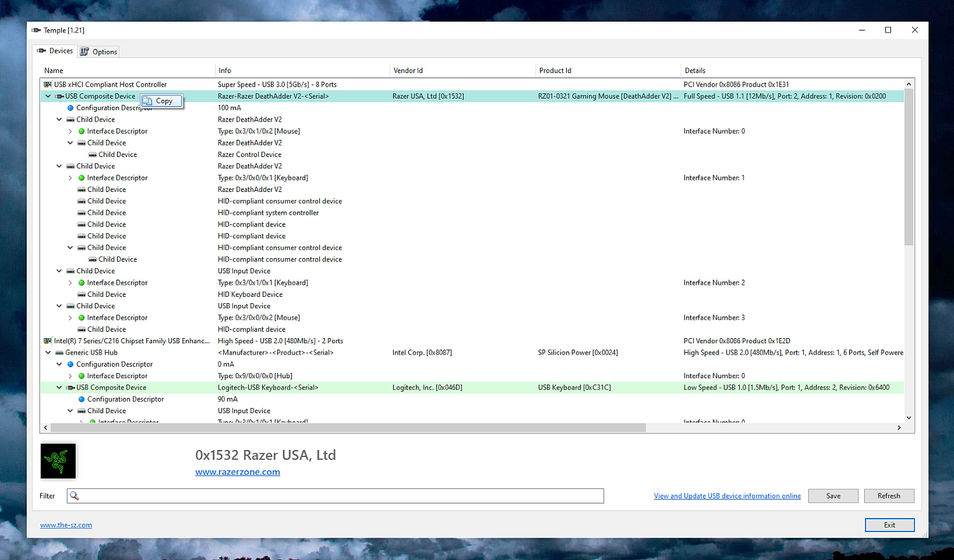Screen dimensions: 954x560
Task: Click green icon of Interface Number 1 row
Action: tap(81, 178)
